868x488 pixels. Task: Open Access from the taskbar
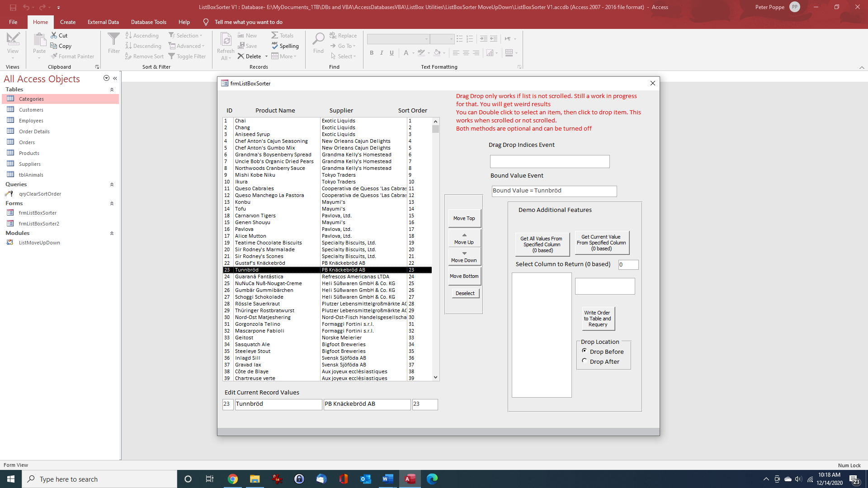pos(410,479)
